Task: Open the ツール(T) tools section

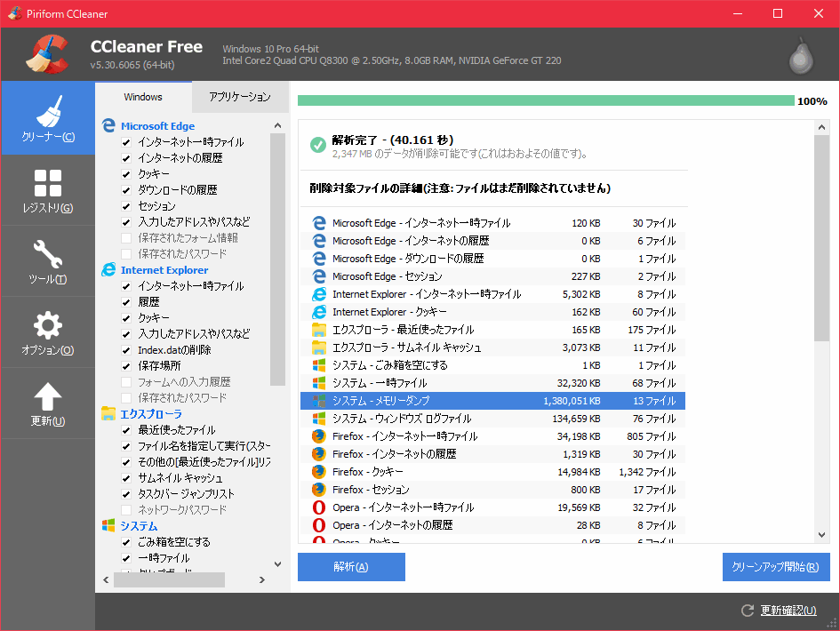Action: [x=48, y=261]
